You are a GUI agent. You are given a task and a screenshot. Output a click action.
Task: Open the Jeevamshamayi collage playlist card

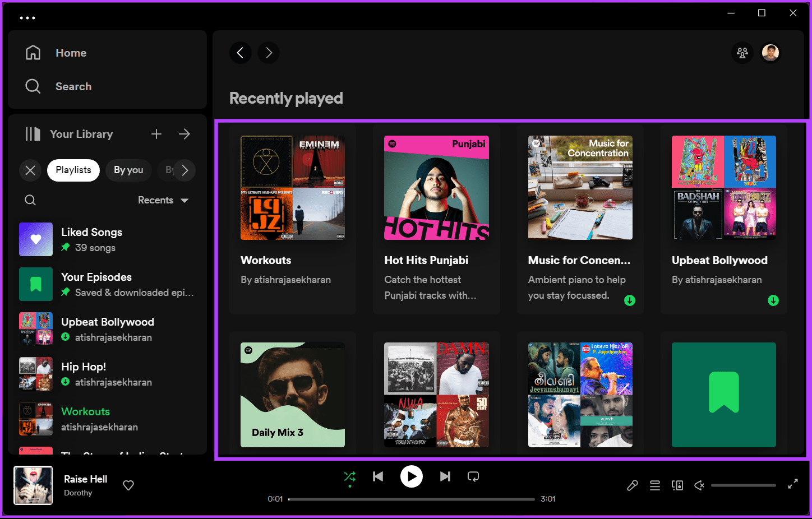point(580,395)
